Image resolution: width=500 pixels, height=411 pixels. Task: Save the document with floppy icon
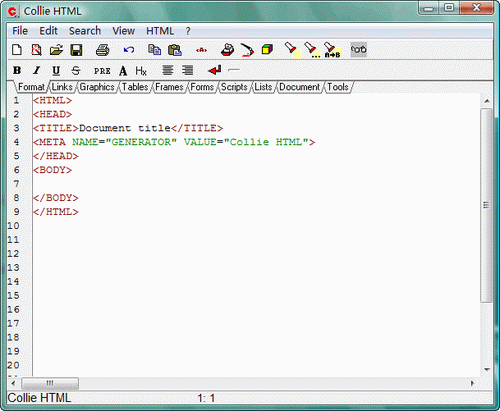[x=76, y=50]
